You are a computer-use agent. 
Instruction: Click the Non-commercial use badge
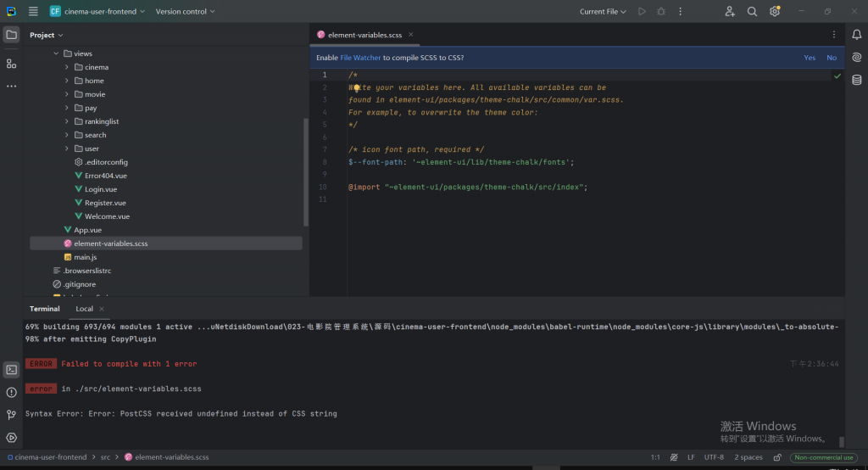click(823, 457)
